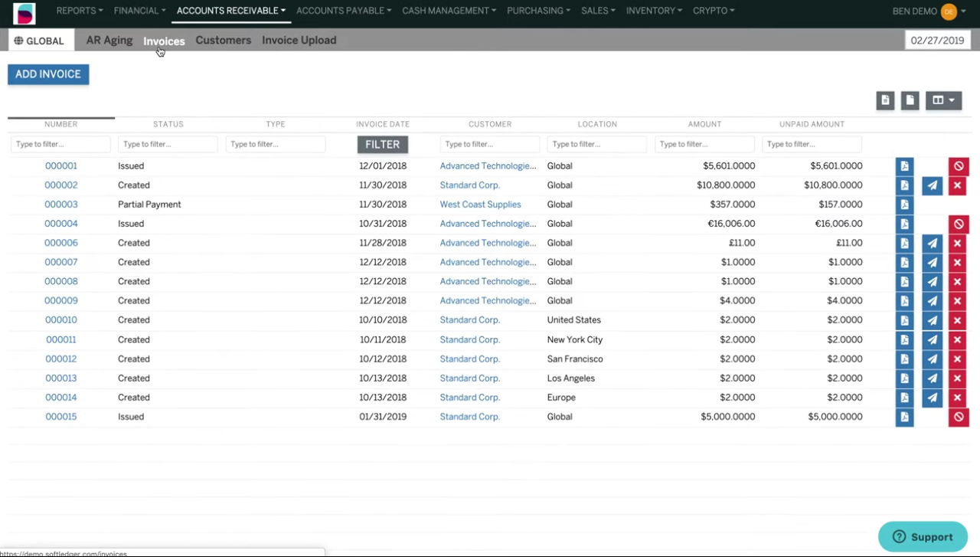Screen dimensions: 980x557
Task: Click the 02/27/2019 date field
Action: (938, 41)
